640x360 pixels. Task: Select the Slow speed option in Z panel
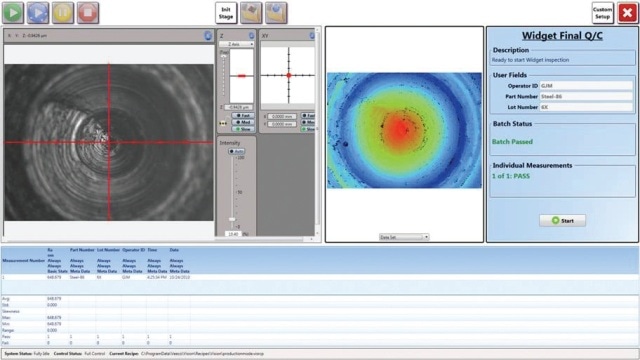click(x=243, y=129)
